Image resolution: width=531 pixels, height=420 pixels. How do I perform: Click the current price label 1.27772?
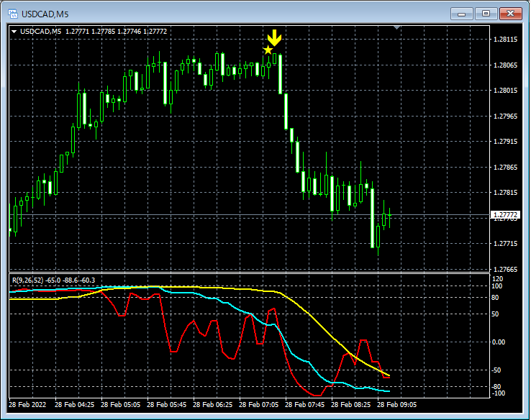click(505, 215)
